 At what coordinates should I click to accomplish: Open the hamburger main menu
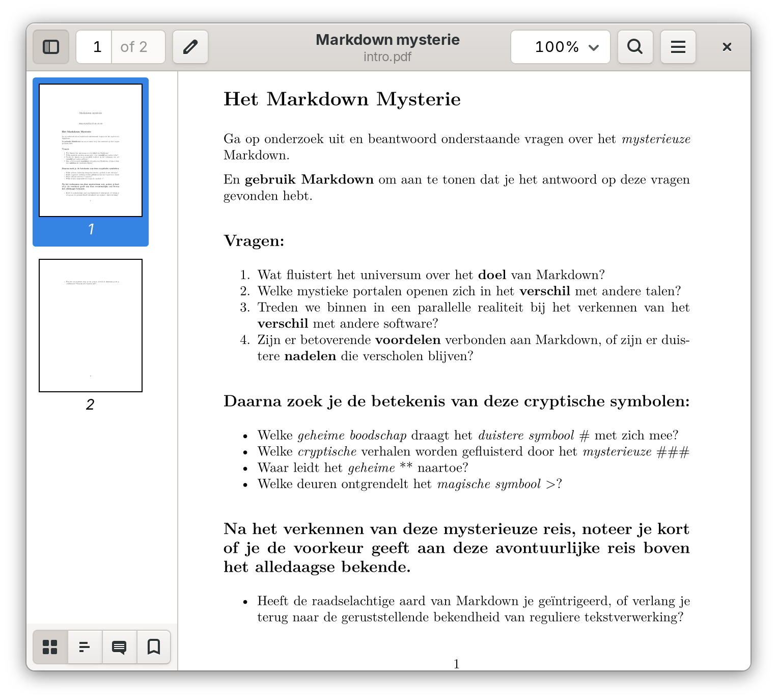678,47
